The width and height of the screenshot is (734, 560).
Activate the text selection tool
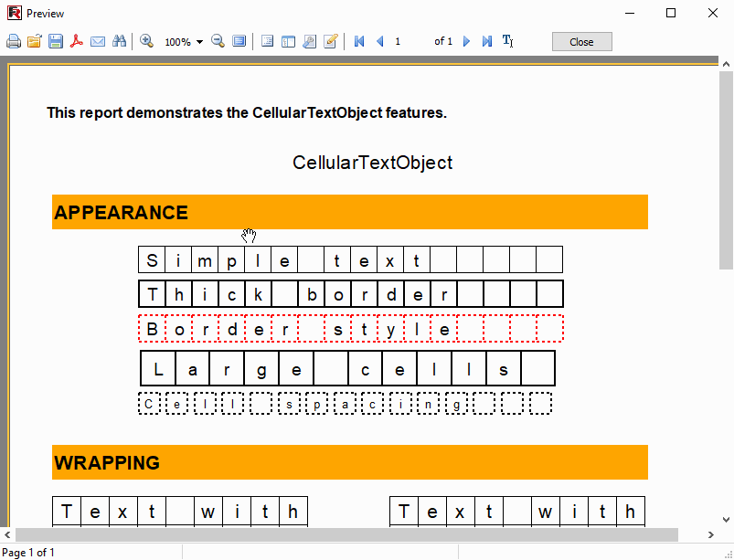pos(508,42)
